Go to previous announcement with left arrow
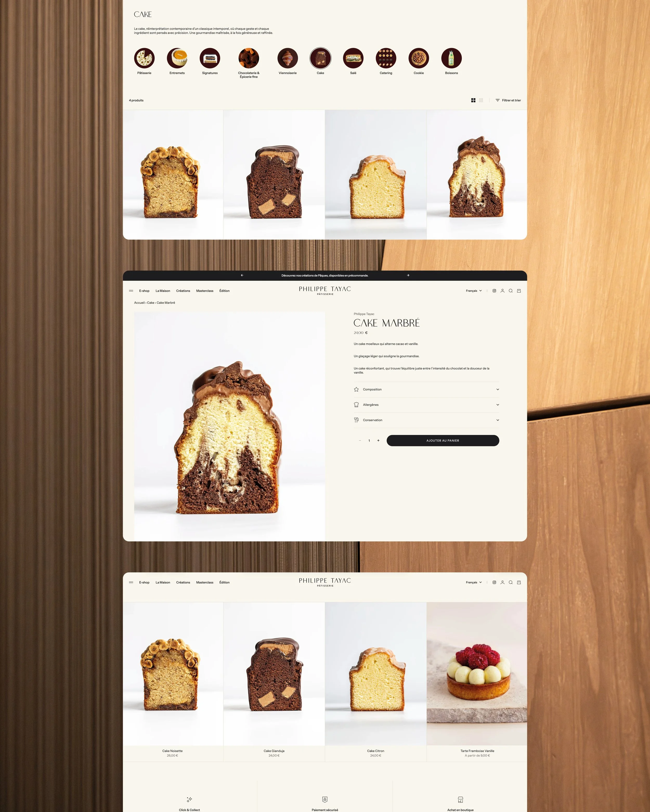The height and width of the screenshot is (812, 650). point(242,275)
